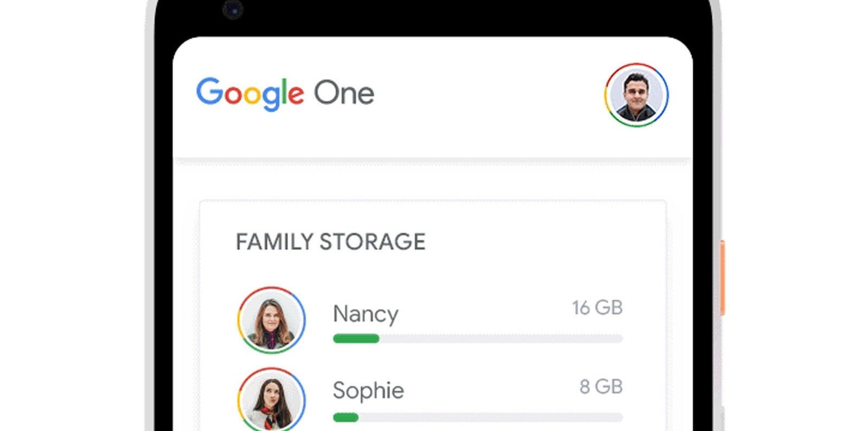Click Sophie's 8 GB storage amount

pos(601,387)
